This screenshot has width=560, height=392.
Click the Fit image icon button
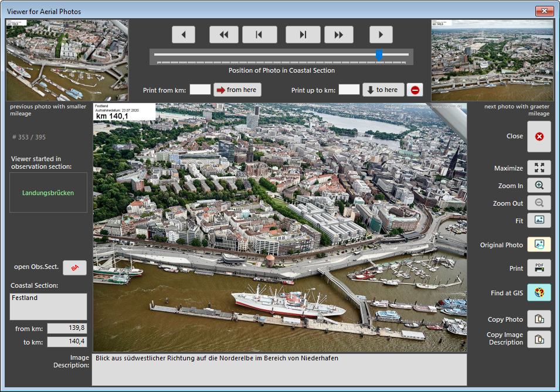coord(539,221)
